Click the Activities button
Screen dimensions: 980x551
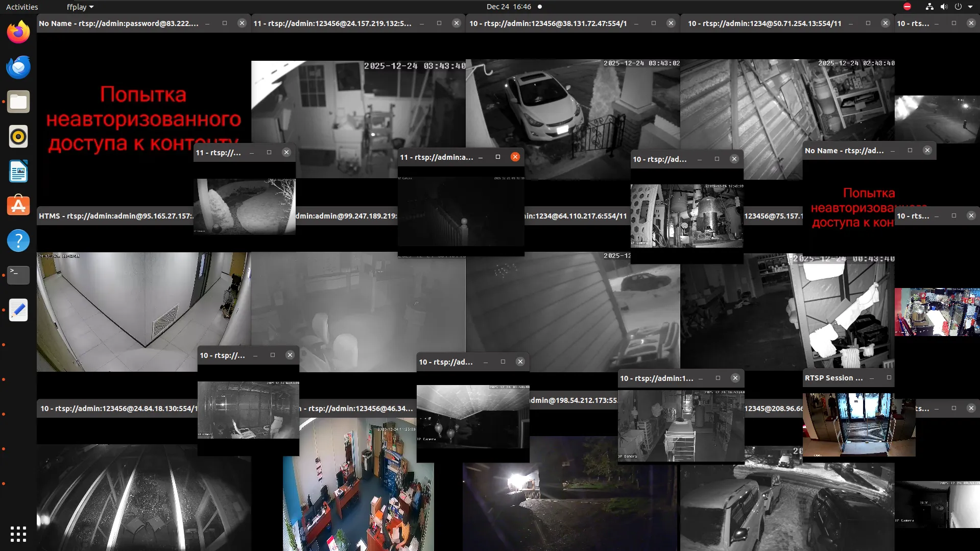point(22,7)
